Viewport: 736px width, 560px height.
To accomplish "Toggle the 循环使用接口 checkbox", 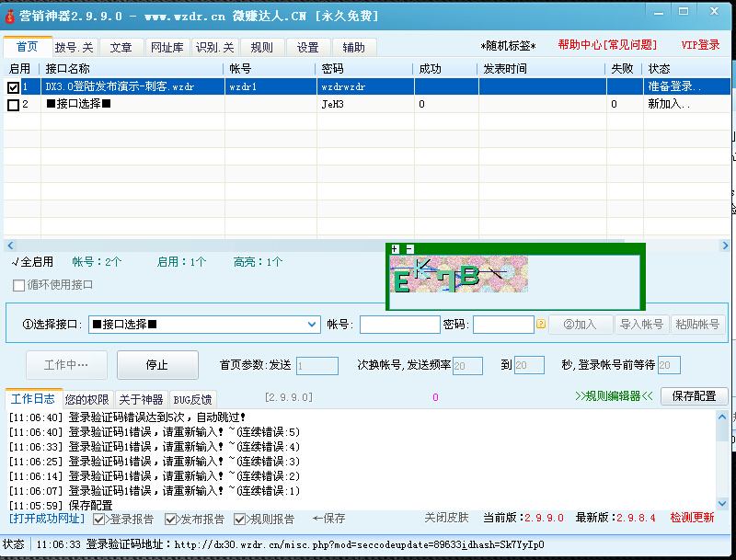I will (x=19, y=285).
